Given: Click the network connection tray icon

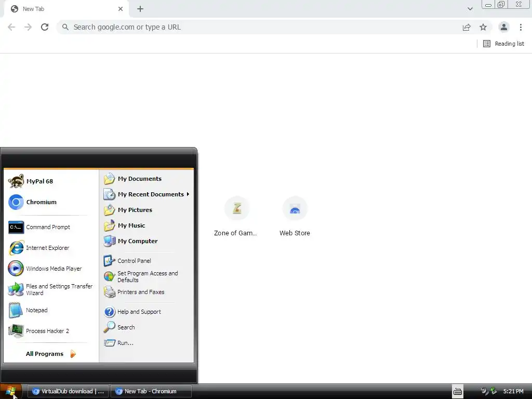Looking at the screenshot, I should 494,391.
